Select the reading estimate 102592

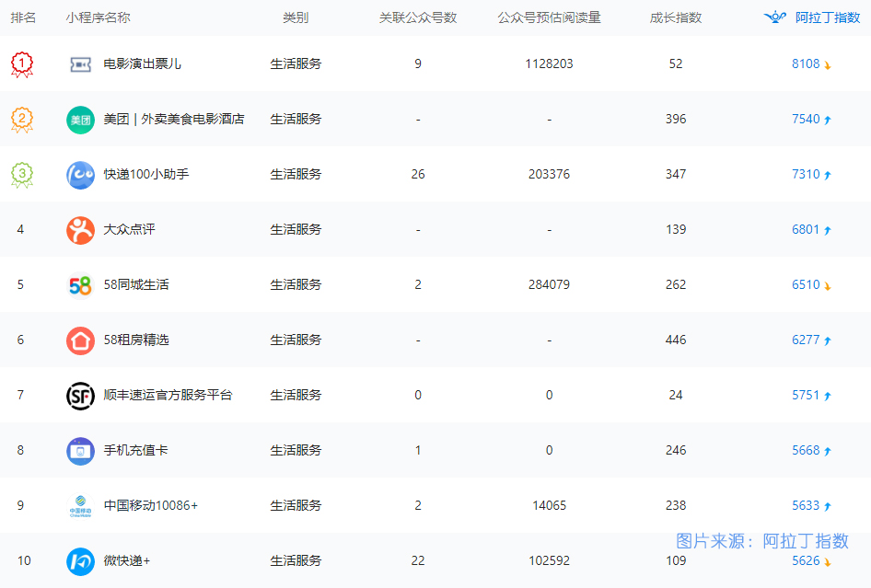[x=549, y=560]
